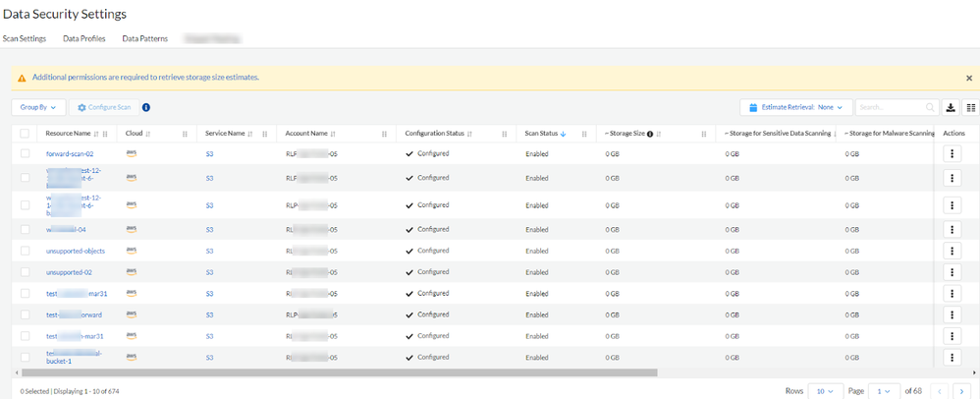Viewport: 980px width, 399px height.
Task: Open actions menu for unsupported-objects row
Action: (951, 251)
